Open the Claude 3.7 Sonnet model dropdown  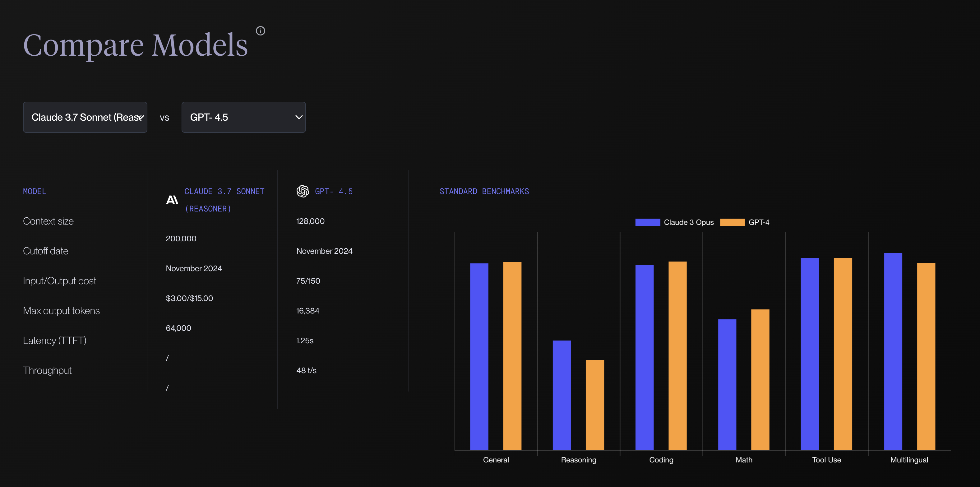[85, 117]
